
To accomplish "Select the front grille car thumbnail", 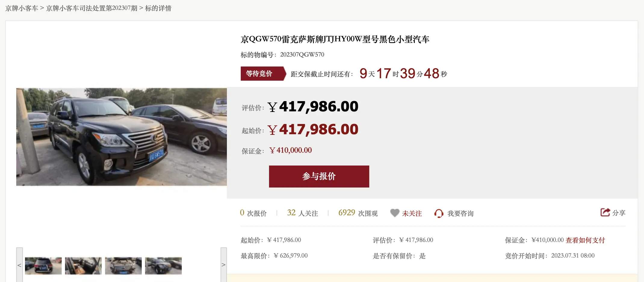I will pyautogui.click(x=123, y=266).
